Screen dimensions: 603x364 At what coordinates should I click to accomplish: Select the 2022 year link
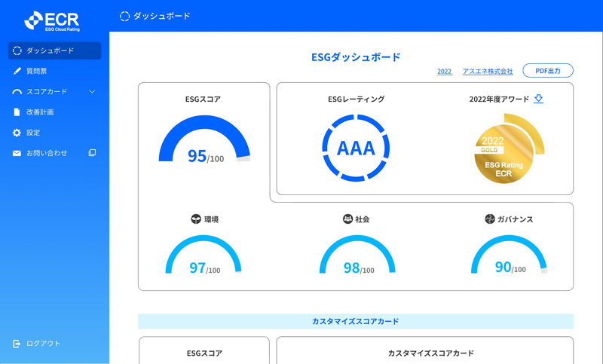click(445, 72)
